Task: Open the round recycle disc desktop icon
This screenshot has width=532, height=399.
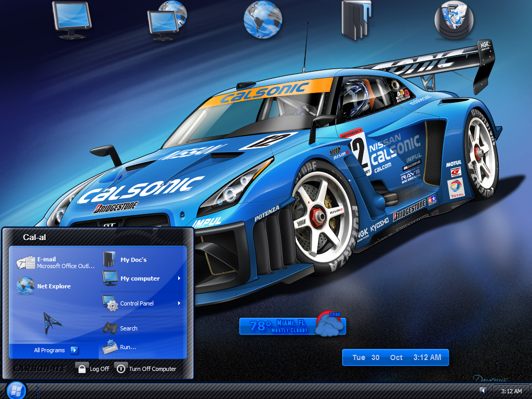Action: (x=454, y=20)
